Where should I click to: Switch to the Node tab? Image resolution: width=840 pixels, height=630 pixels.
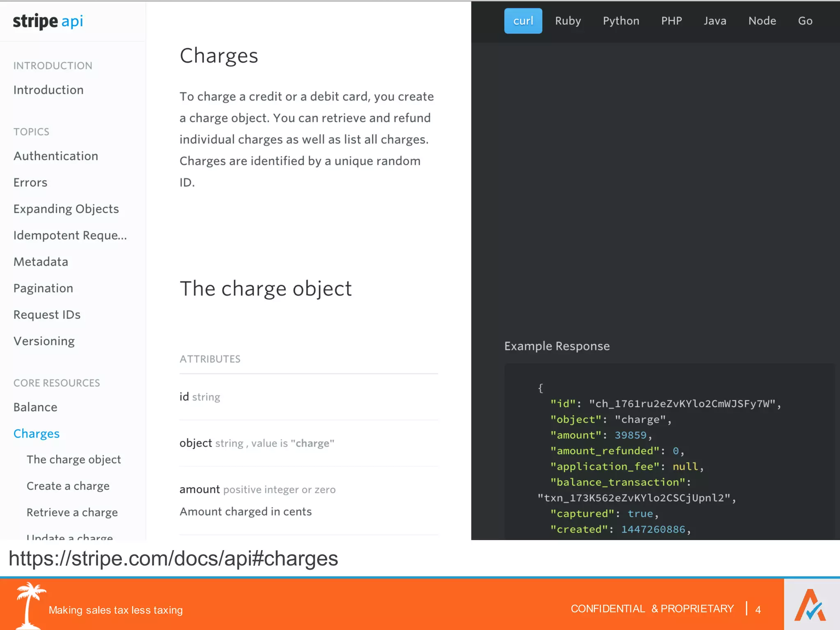tap(762, 21)
